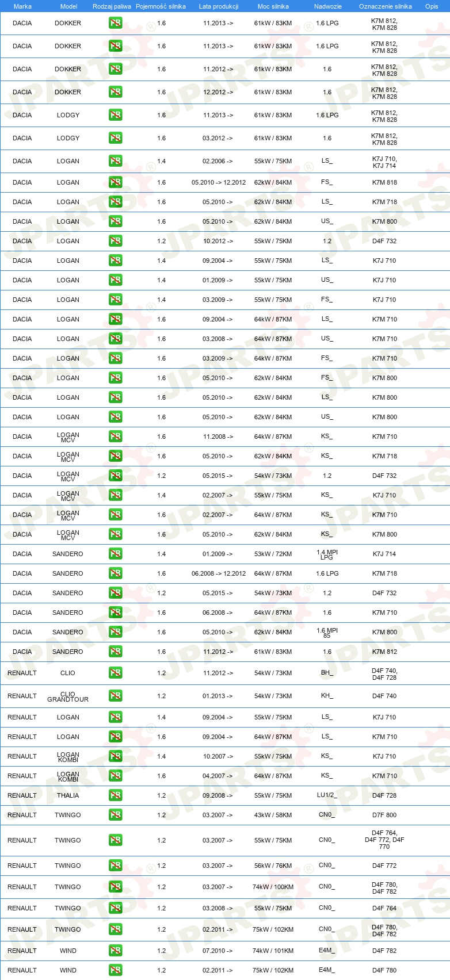This screenshot has height=980, width=450.
Task: Click fuel icon in TWINGO 74kW / 100KM row
Action: 115,887
